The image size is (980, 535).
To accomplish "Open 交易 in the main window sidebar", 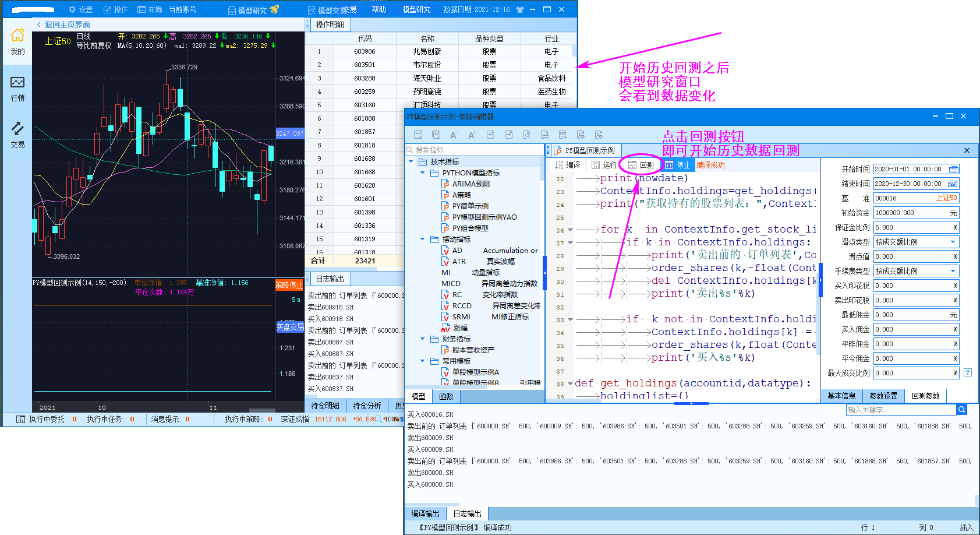I will [17, 135].
